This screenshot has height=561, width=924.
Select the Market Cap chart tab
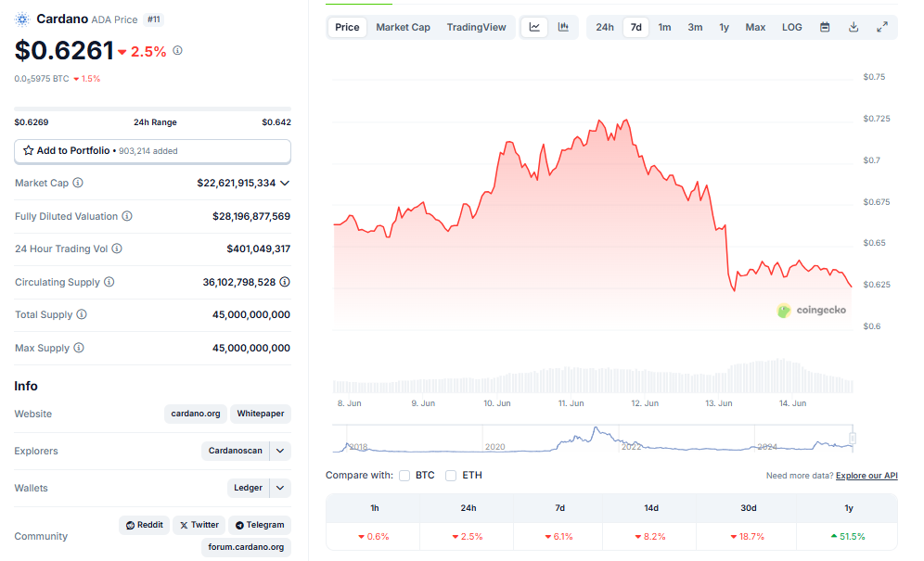click(x=403, y=27)
